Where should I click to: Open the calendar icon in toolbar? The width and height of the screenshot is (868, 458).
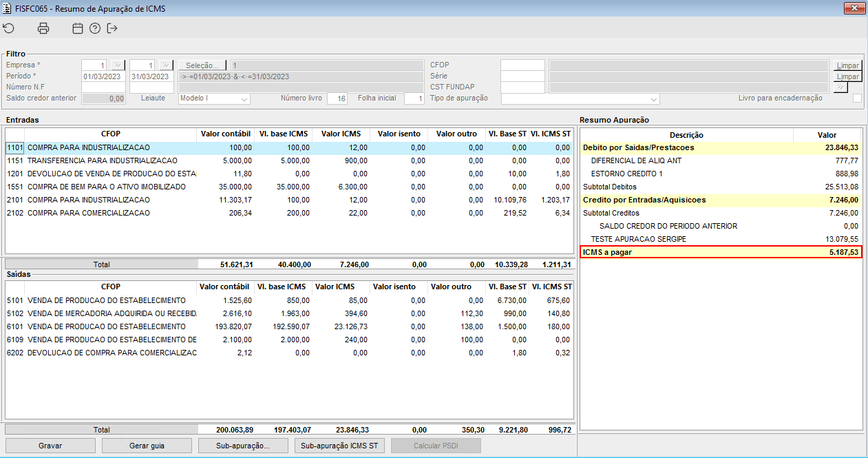(x=78, y=28)
